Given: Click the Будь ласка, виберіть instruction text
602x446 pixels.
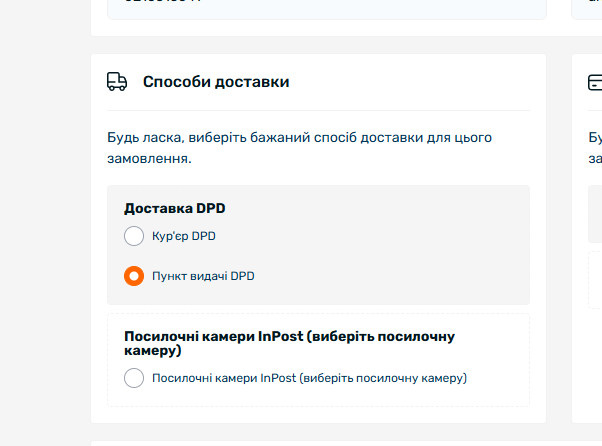Looking at the screenshot, I should [x=299, y=148].
